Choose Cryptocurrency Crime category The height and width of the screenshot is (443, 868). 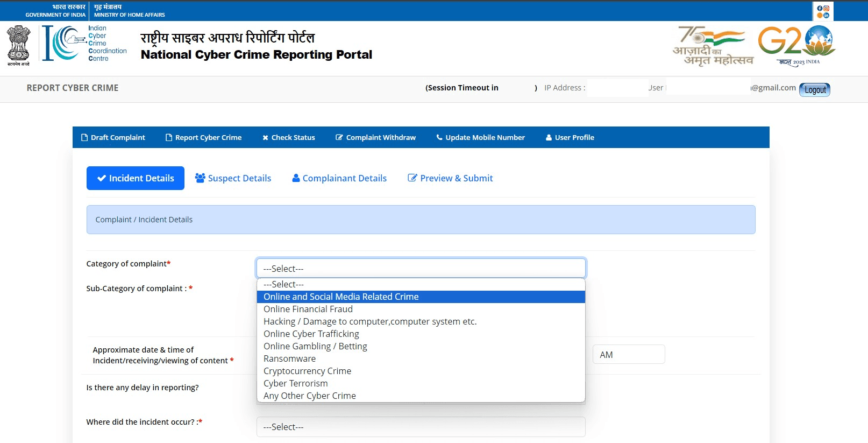tap(421, 371)
